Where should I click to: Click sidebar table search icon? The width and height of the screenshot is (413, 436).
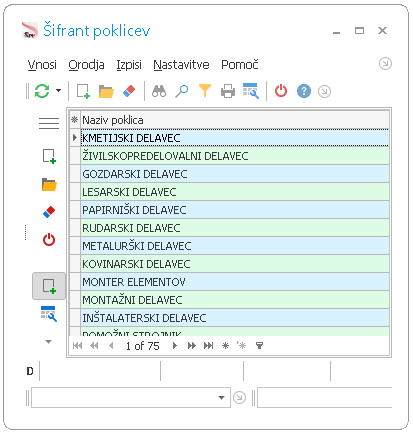pyautogui.click(x=49, y=314)
